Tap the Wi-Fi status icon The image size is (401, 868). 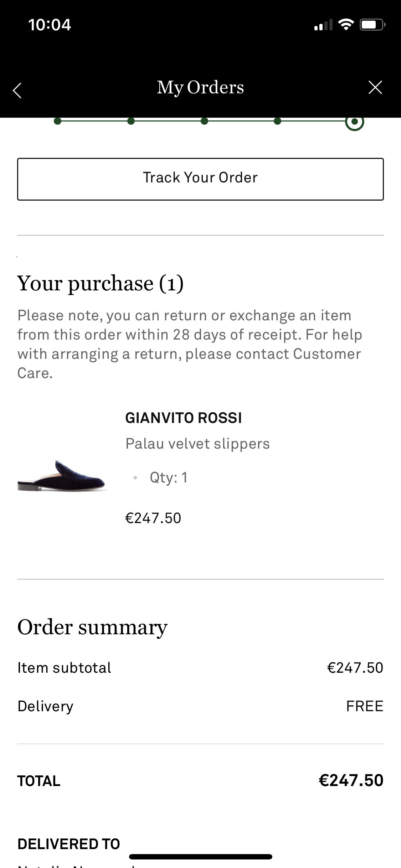345,25
